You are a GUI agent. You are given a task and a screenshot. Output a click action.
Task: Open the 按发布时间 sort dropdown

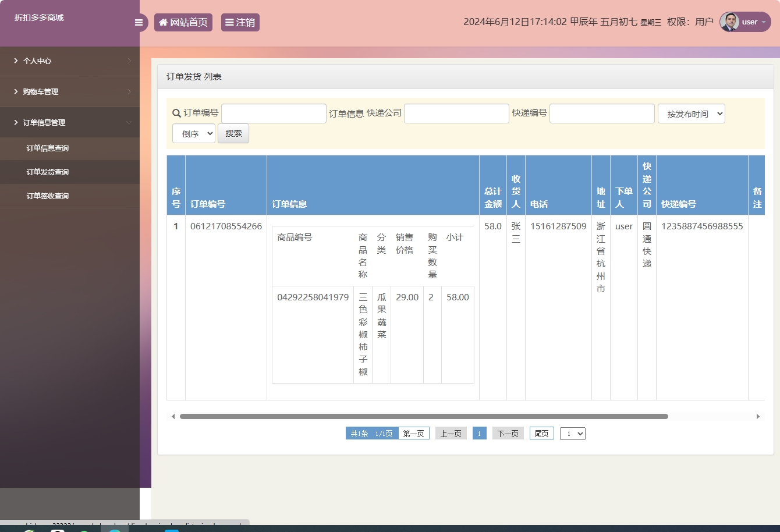(691, 114)
